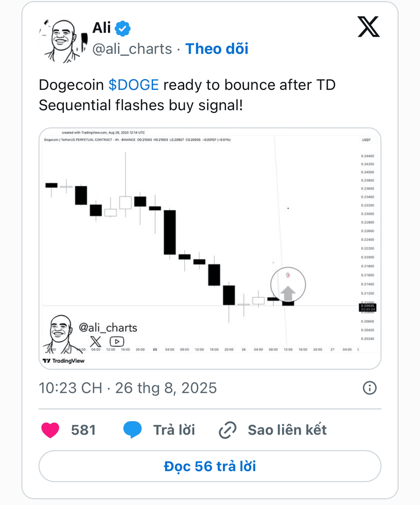Click the Ali display name
Image resolution: width=420 pixels, height=505 pixels.
tap(101, 28)
